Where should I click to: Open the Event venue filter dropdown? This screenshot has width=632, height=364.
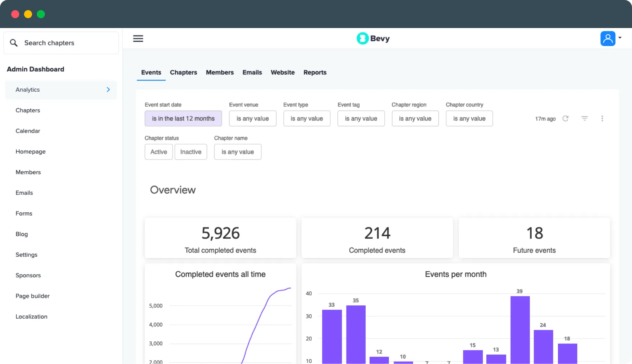(x=252, y=119)
